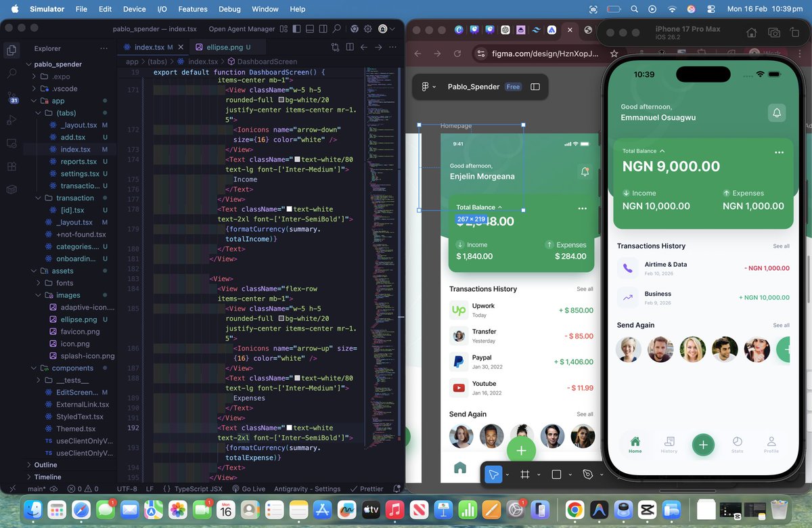
Task: Tap the Stats tab in the simulator
Action: coord(737,445)
